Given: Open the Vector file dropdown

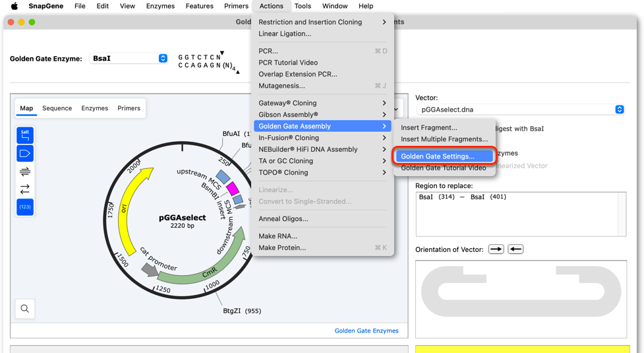Looking at the screenshot, I should click(x=520, y=110).
